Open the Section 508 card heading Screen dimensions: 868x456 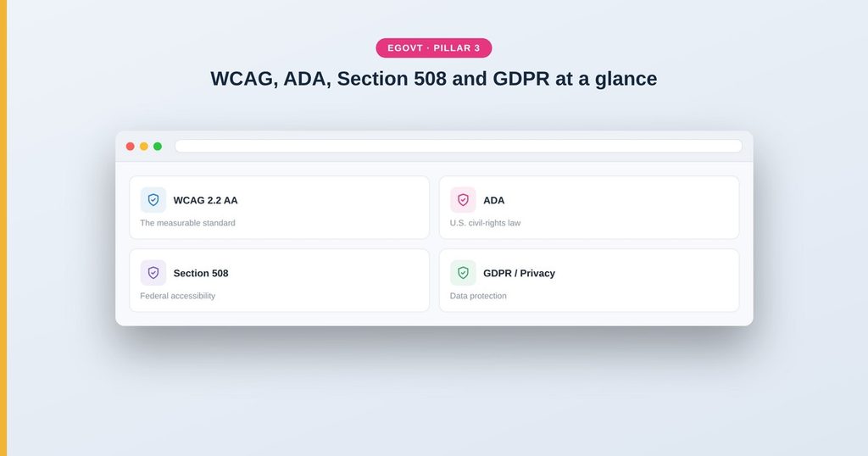click(201, 274)
